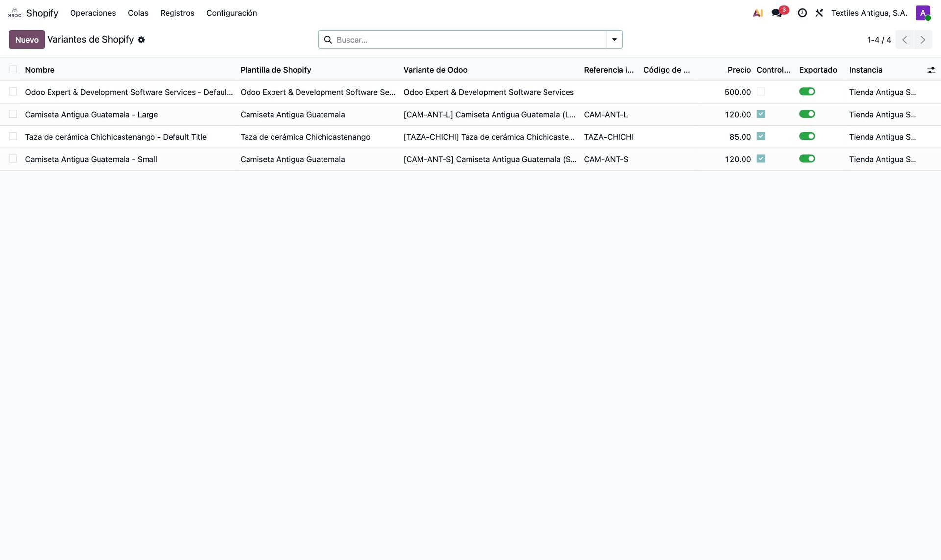Image resolution: width=941 pixels, height=560 pixels.
Task: Open the Colas menu
Action: [x=138, y=13]
